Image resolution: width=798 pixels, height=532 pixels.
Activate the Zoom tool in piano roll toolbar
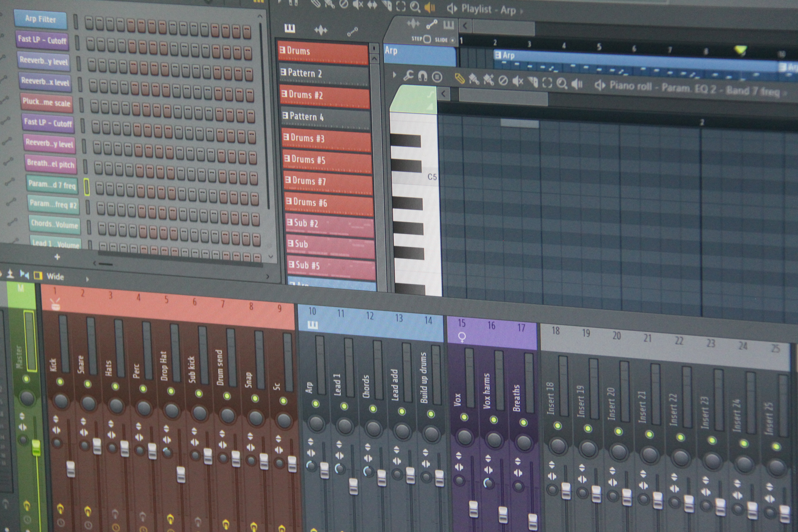[x=562, y=83]
